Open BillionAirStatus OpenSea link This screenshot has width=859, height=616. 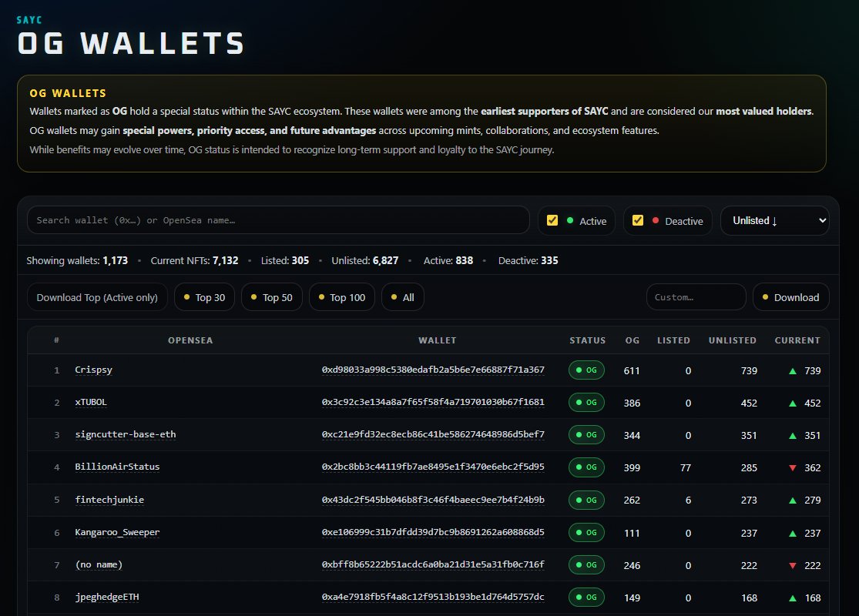117,467
